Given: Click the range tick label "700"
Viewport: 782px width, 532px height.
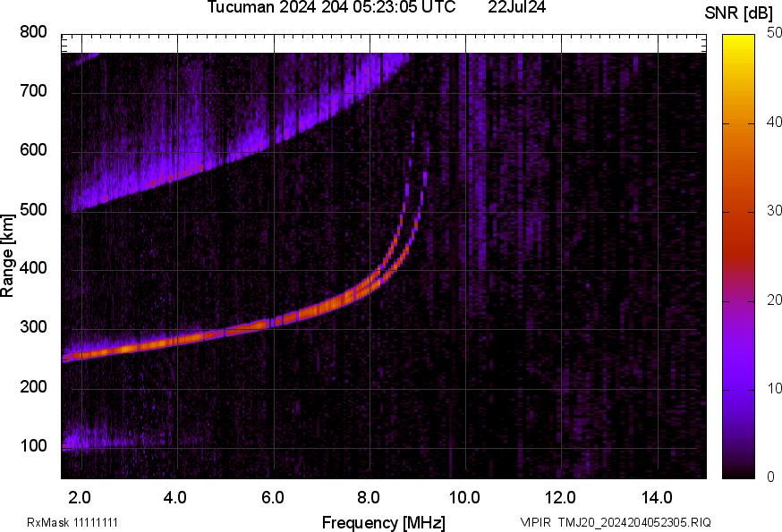Looking at the screenshot, I should 33,90.
